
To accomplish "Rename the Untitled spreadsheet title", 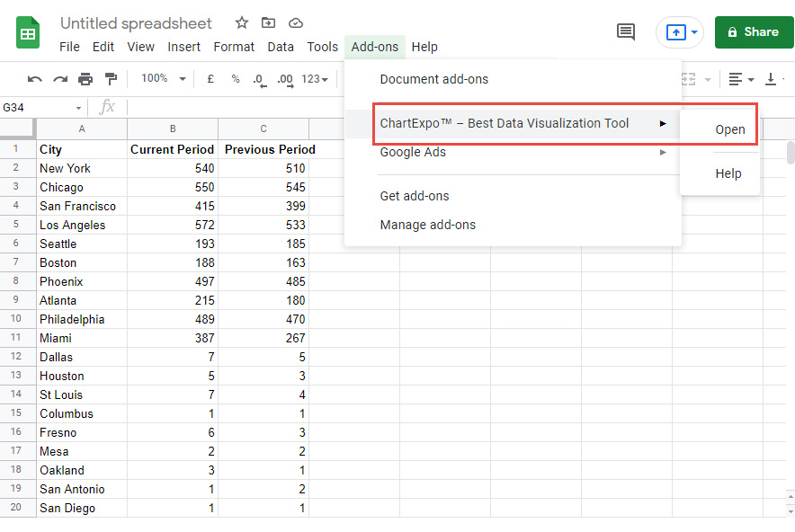I will point(136,23).
